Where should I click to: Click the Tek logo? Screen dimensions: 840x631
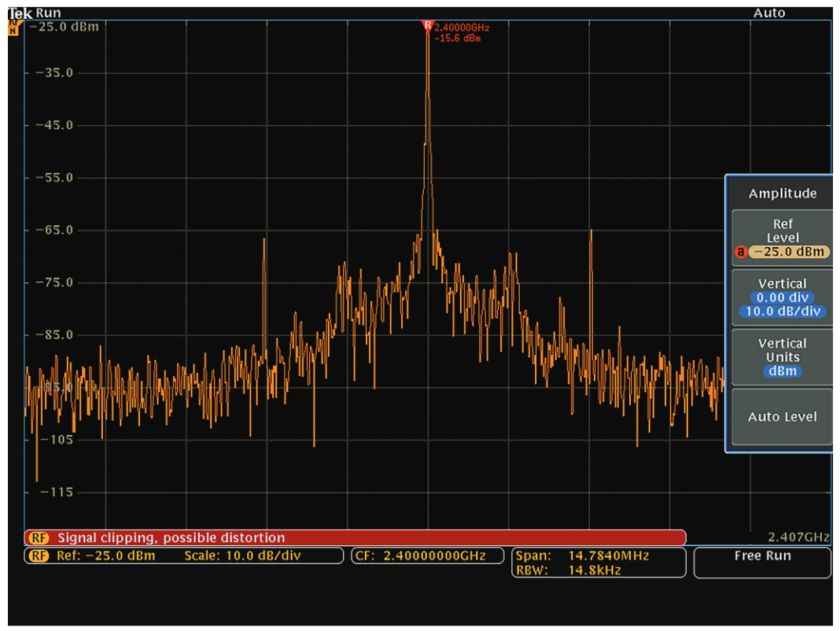[x=19, y=11]
